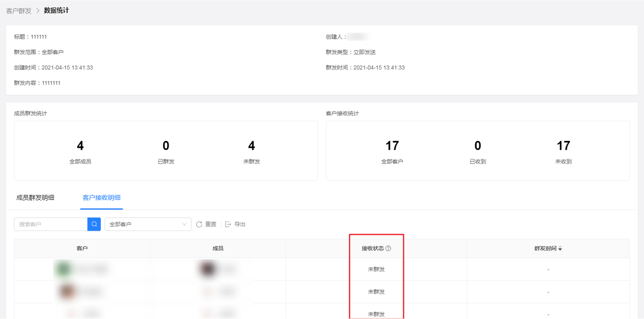Focus the 搜索客户 search field
644x319 pixels.
coord(51,224)
